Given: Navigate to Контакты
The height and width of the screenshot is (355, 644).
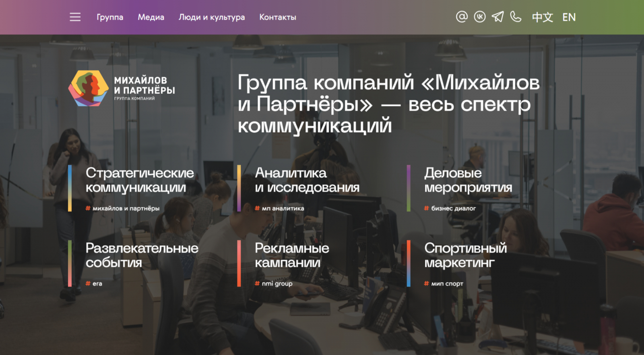Looking at the screenshot, I should tap(278, 17).
